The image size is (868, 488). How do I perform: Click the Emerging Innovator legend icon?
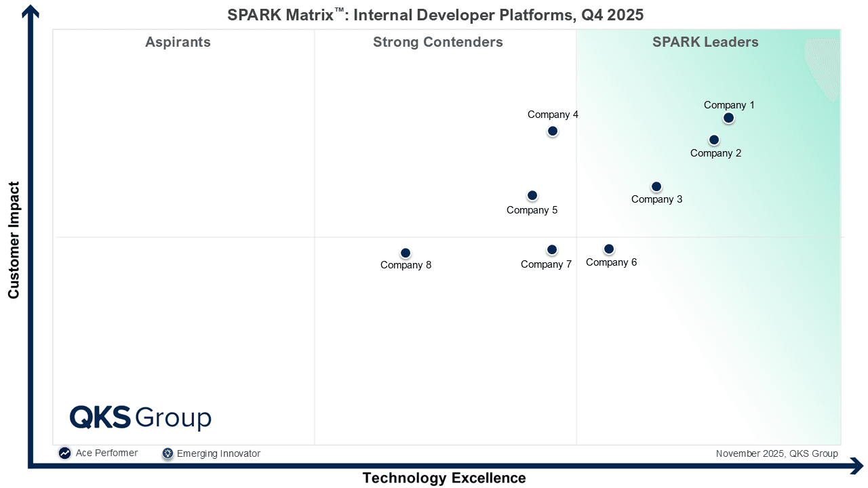(x=167, y=453)
